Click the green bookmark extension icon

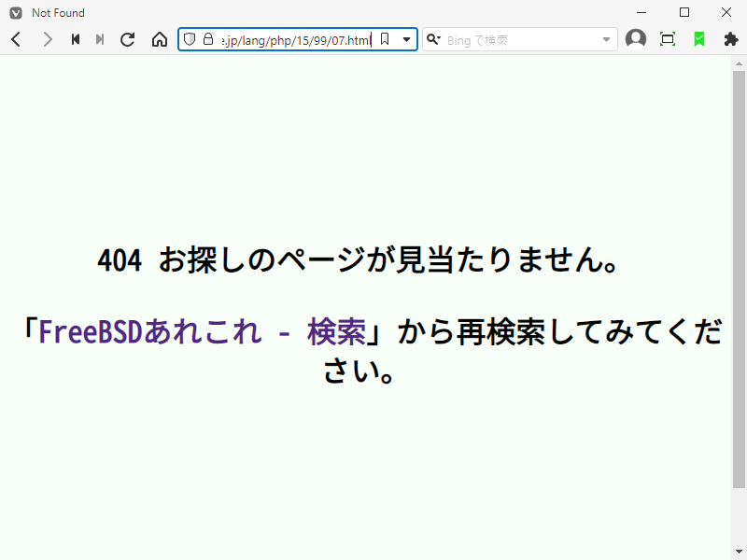(699, 39)
